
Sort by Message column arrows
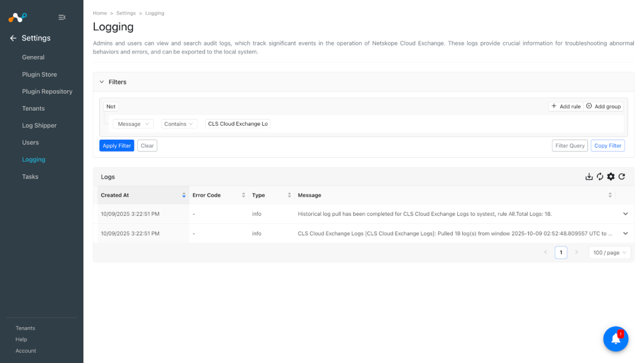coord(610,196)
